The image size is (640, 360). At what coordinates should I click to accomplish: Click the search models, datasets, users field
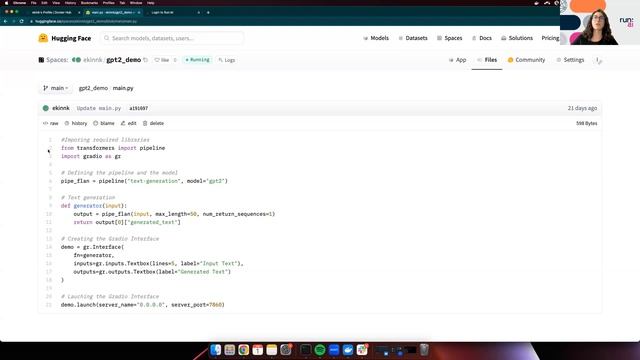click(172, 38)
